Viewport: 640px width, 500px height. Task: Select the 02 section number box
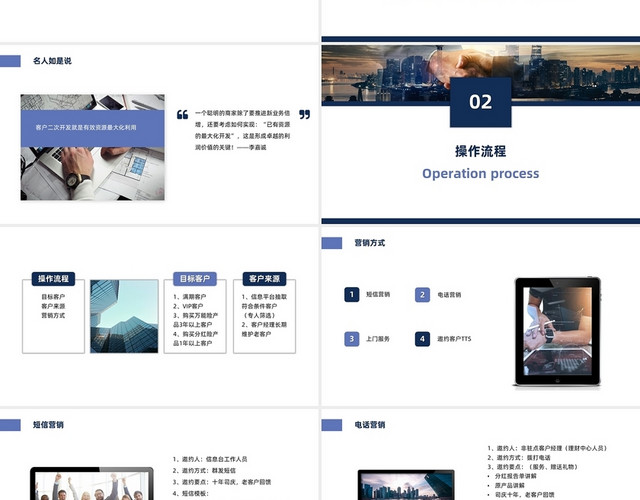(480, 102)
